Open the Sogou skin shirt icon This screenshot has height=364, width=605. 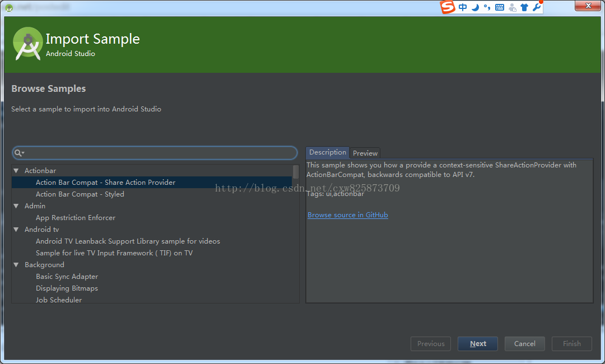524,7
